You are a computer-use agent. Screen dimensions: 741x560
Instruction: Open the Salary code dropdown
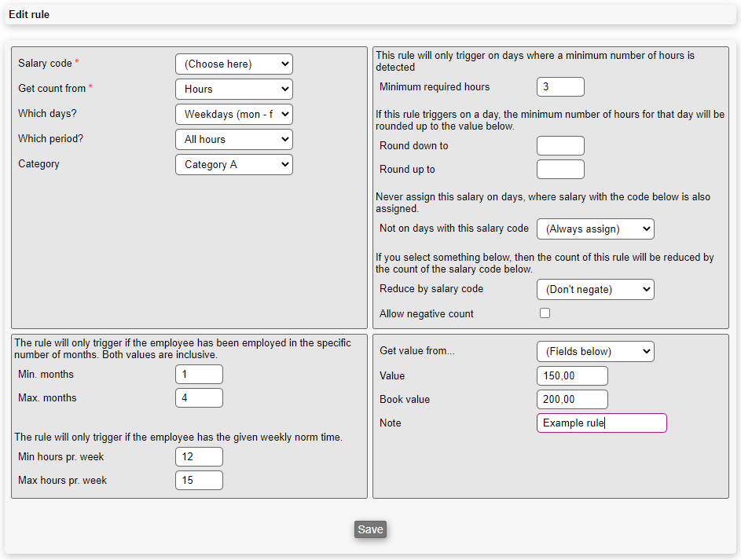pyautogui.click(x=233, y=64)
